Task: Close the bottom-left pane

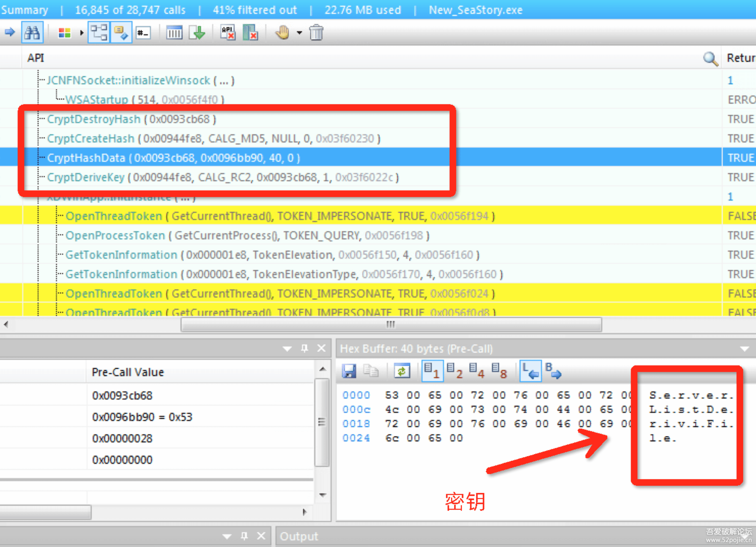Action: point(261,536)
